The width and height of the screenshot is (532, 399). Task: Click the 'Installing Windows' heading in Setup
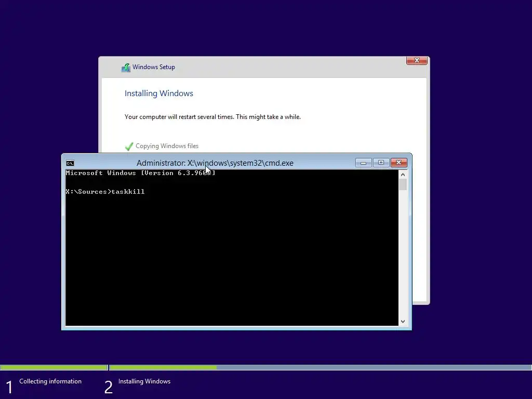[x=159, y=94]
